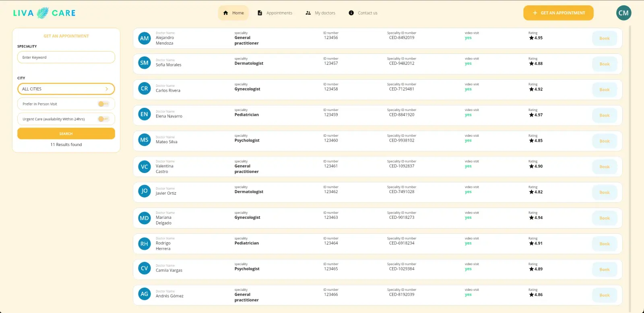Open Contact us in the top navigation
The width and height of the screenshot is (644, 313).
coord(363,13)
